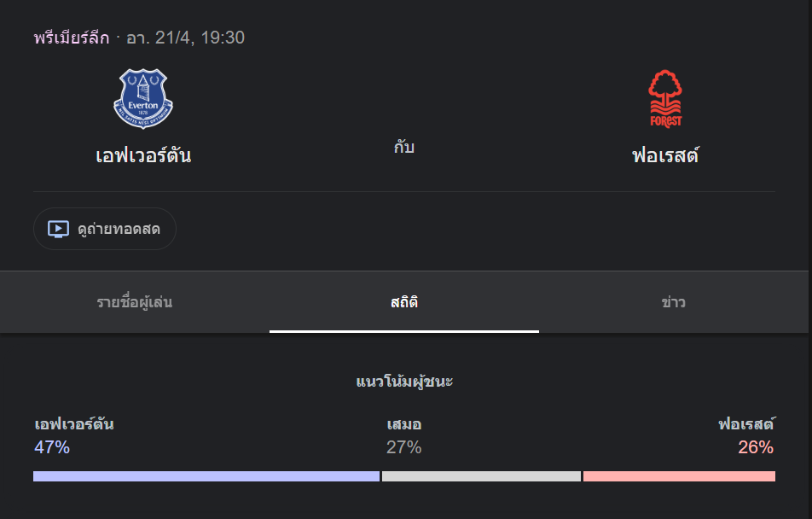Open the รายชื่อผู้เล่น lineups tab
812x519 pixels.
pyautogui.click(x=135, y=302)
